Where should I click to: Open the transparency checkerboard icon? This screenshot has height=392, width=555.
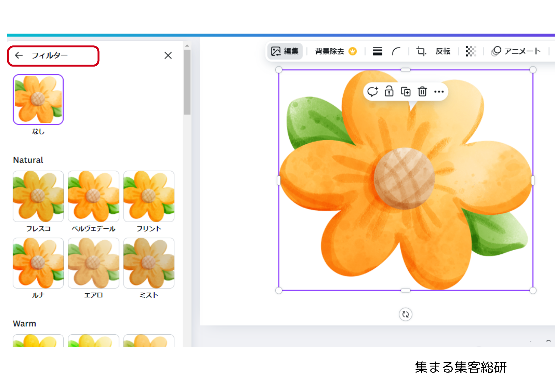[471, 51]
